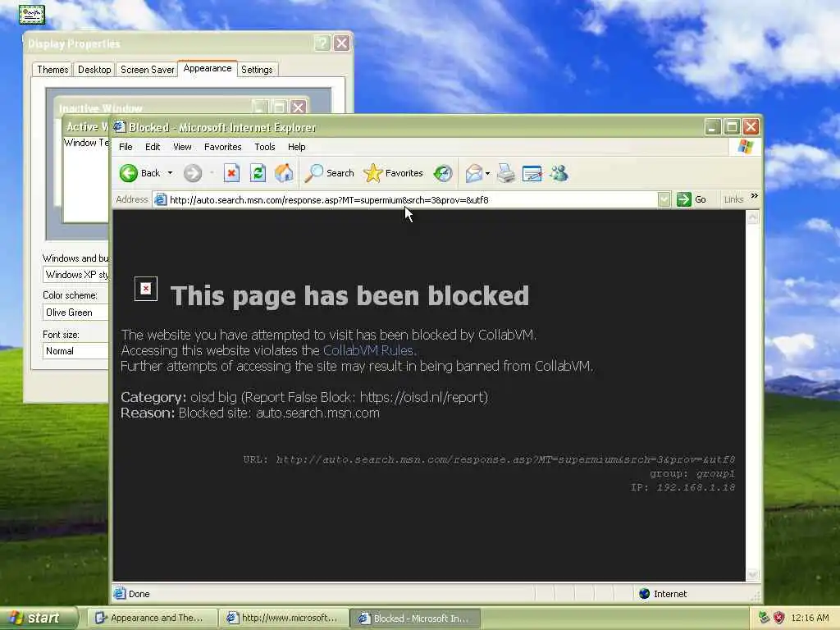840x630 pixels.
Task: Open the address bar history dropdown
Action: point(664,199)
